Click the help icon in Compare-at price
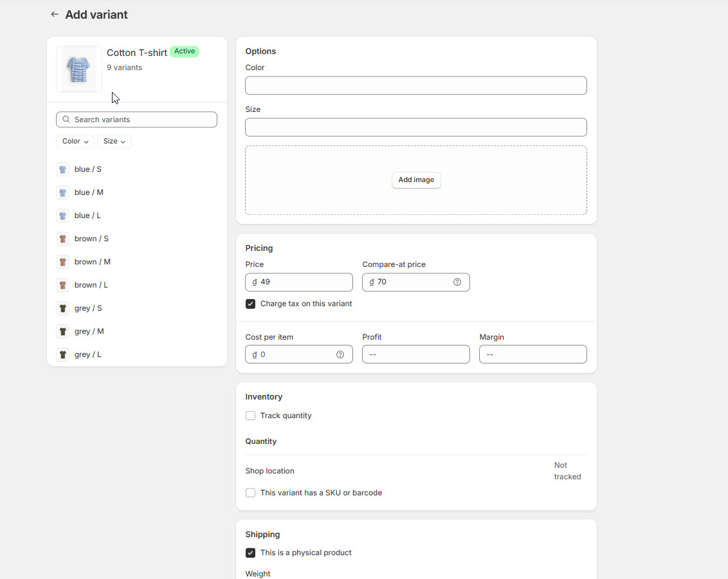This screenshot has height=579, width=728. (x=457, y=282)
